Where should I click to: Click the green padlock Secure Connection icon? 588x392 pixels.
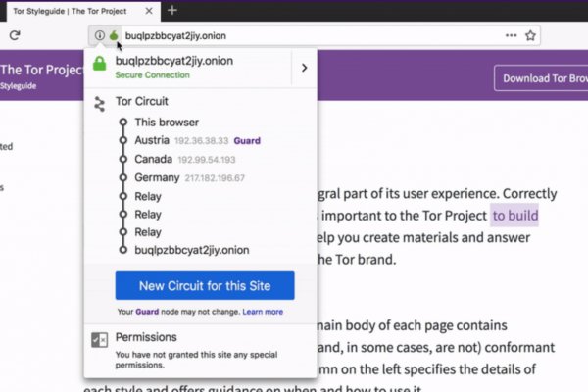click(x=99, y=67)
